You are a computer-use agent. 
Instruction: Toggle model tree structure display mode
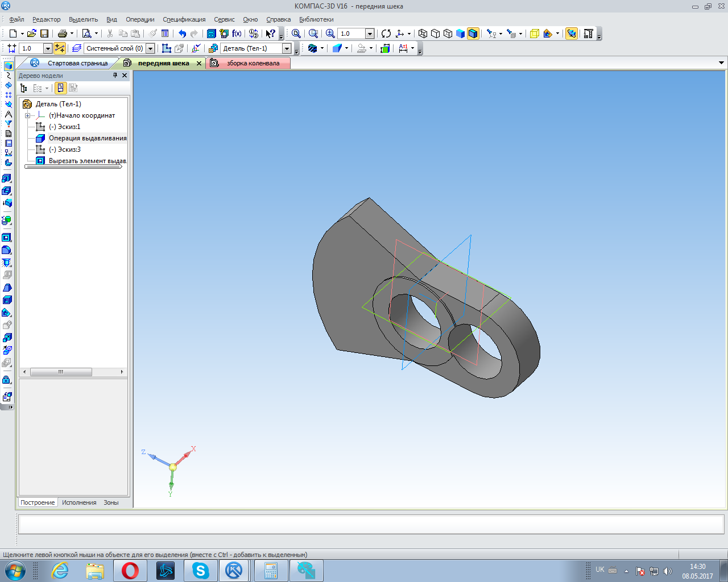coord(23,88)
